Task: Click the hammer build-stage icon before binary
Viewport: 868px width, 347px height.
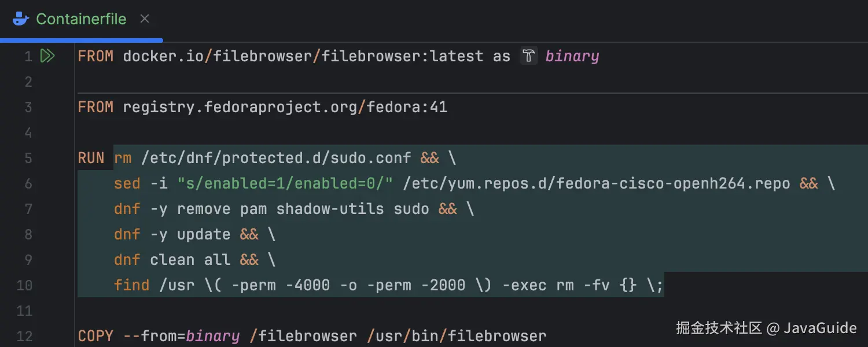Action: pos(528,56)
